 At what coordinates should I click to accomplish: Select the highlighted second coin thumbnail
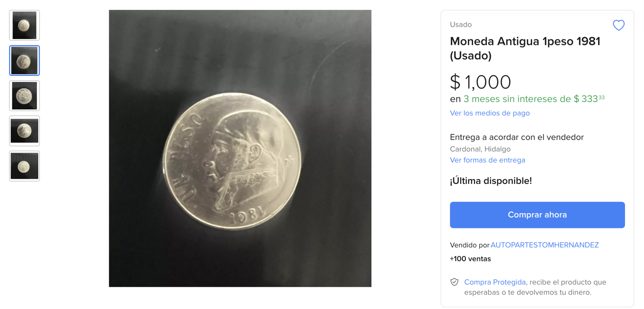[24, 60]
